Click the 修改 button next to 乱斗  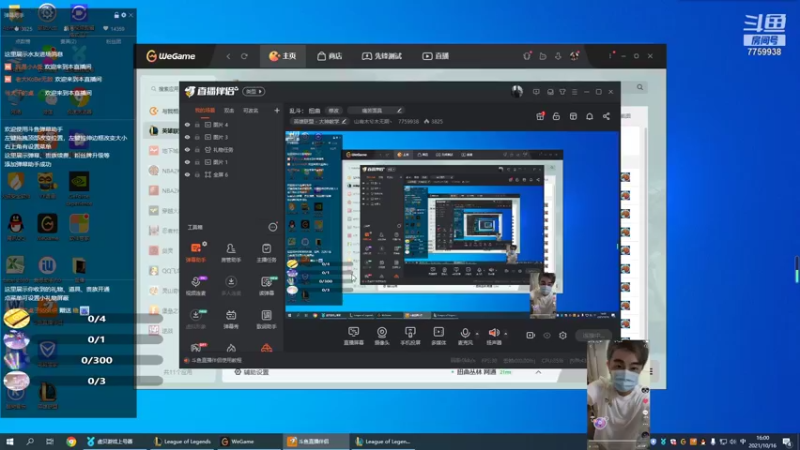tap(333, 111)
